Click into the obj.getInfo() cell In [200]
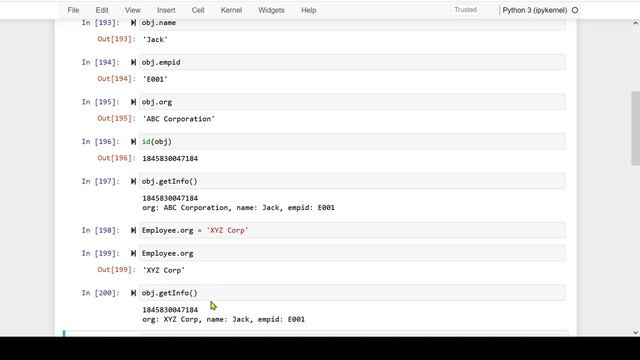The height and width of the screenshot is (360, 640). [352, 293]
